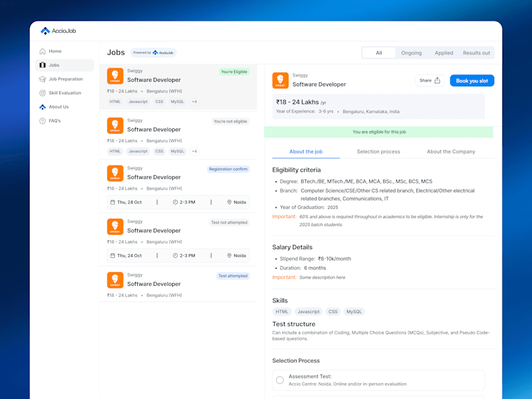Click MySQL tag on not eligible job card
532x399 pixels.
coord(177,152)
